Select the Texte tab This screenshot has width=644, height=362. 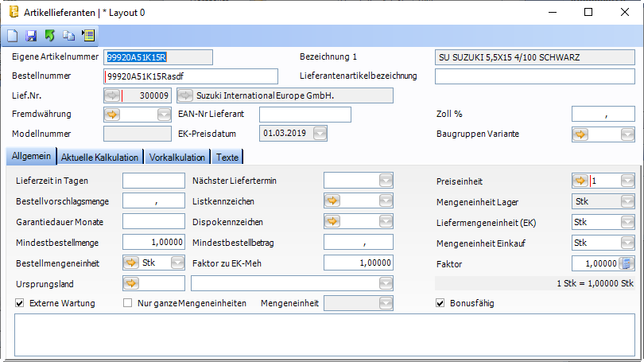pyautogui.click(x=227, y=157)
